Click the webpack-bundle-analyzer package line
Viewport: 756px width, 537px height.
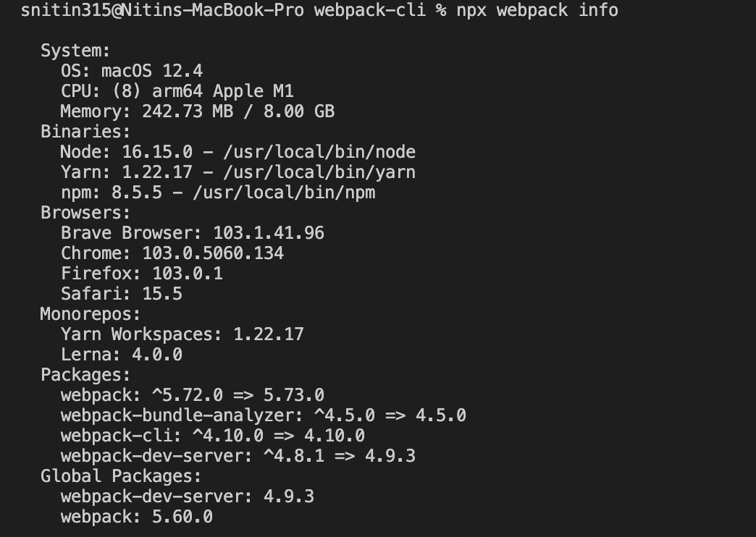[x=264, y=415]
